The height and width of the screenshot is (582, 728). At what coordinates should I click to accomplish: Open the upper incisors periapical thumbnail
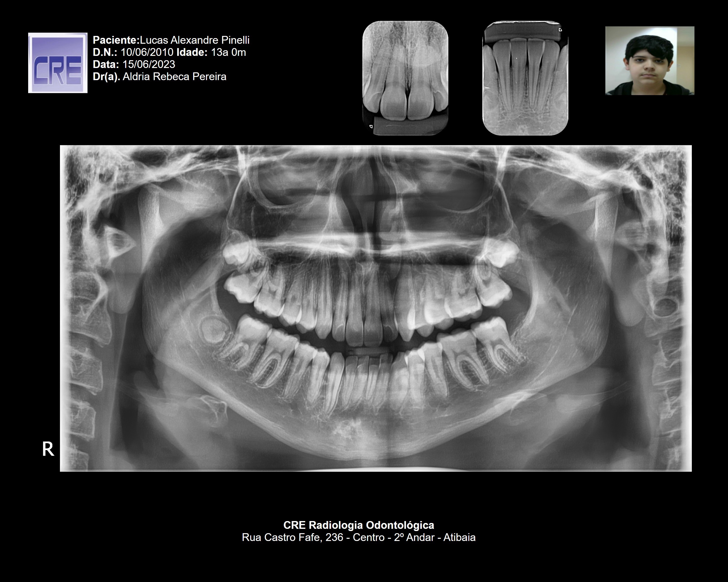405,78
